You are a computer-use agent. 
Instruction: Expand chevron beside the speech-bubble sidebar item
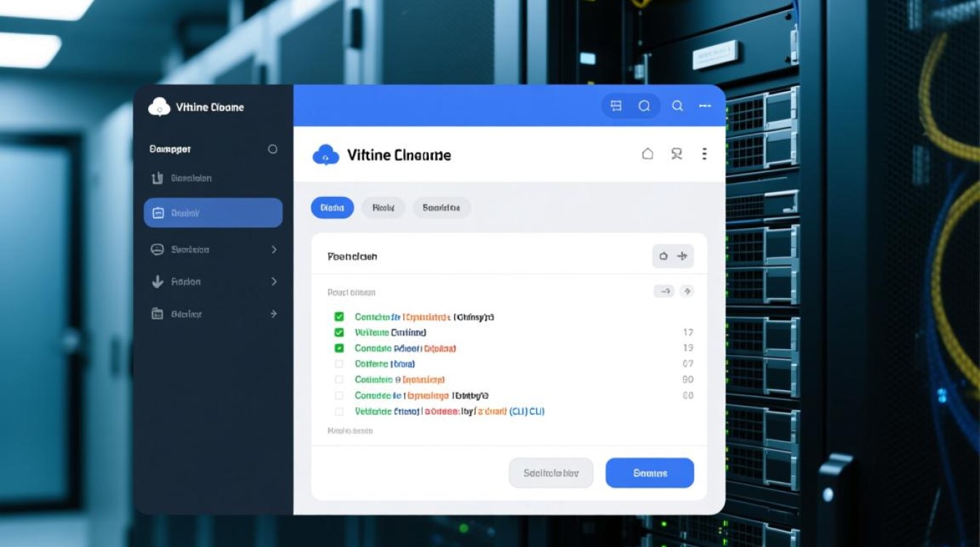(x=274, y=249)
